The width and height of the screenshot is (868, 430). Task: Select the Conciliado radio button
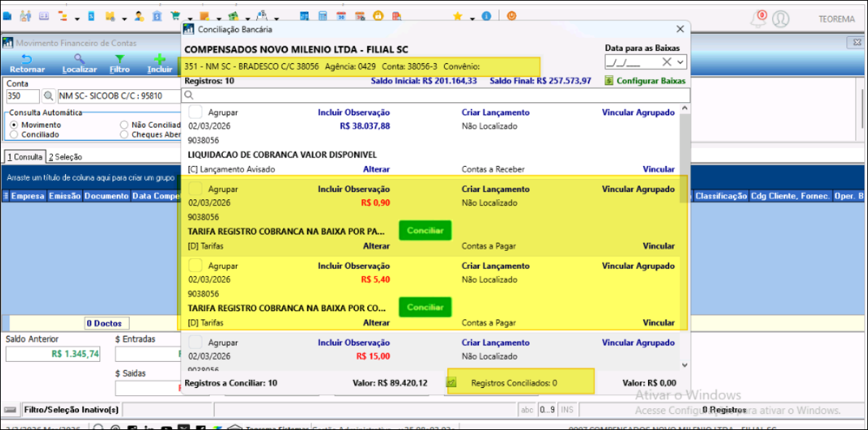(x=14, y=135)
